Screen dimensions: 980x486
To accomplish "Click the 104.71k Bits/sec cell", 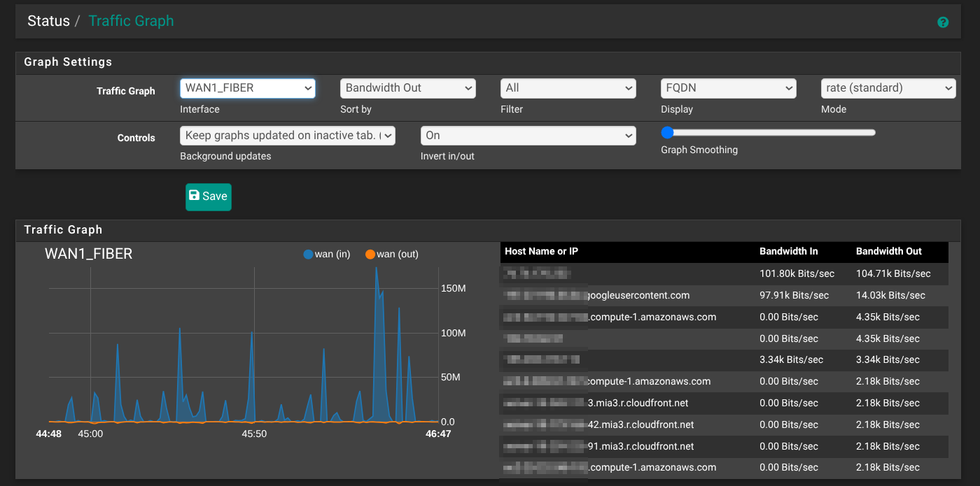I will pos(893,273).
